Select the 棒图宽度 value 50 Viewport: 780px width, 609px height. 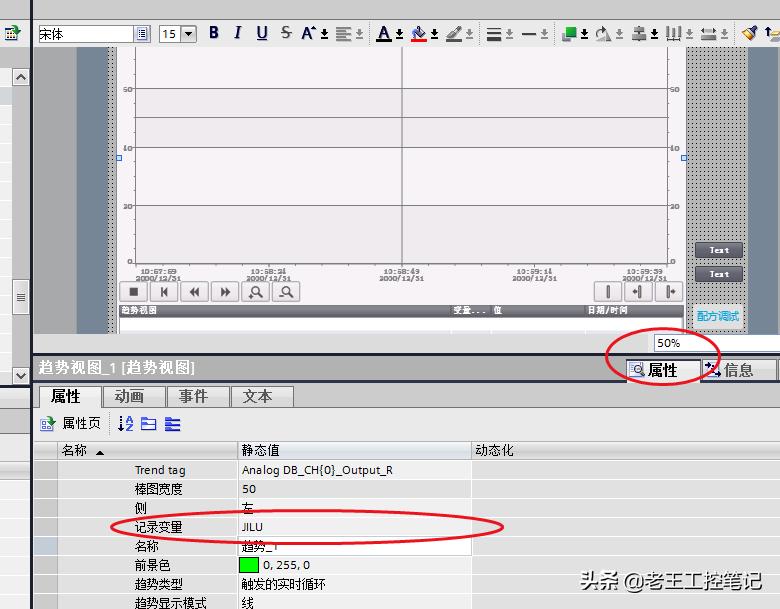point(355,489)
